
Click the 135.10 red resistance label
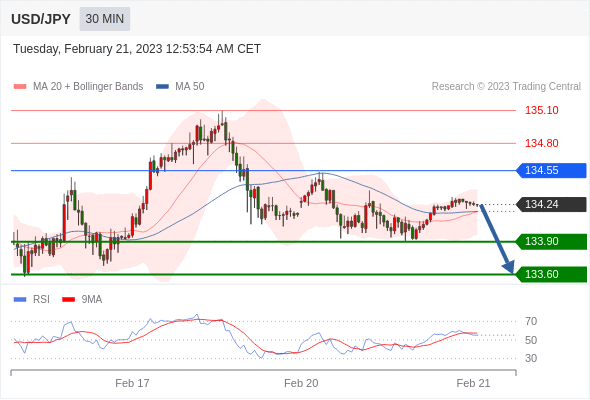coord(542,110)
